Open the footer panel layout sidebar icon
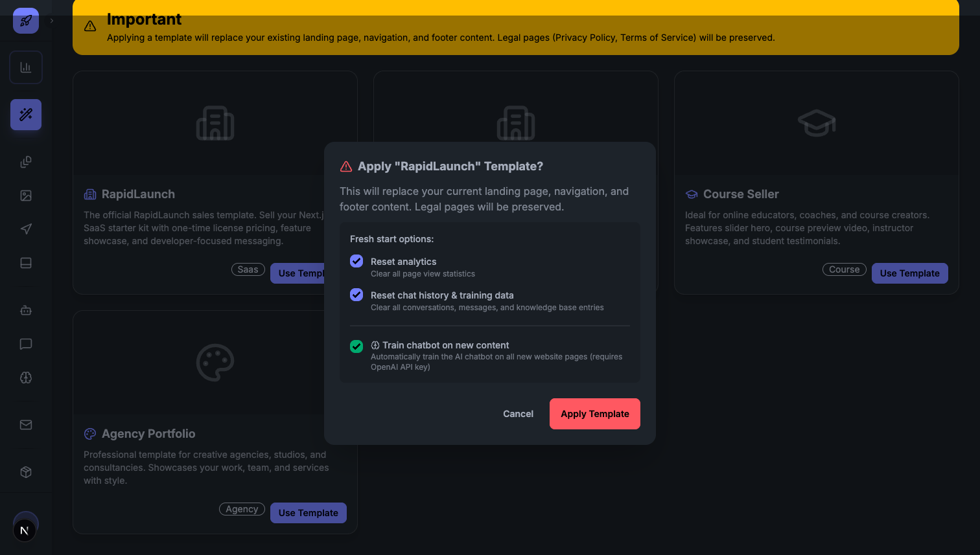980x555 pixels. pos(26,263)
